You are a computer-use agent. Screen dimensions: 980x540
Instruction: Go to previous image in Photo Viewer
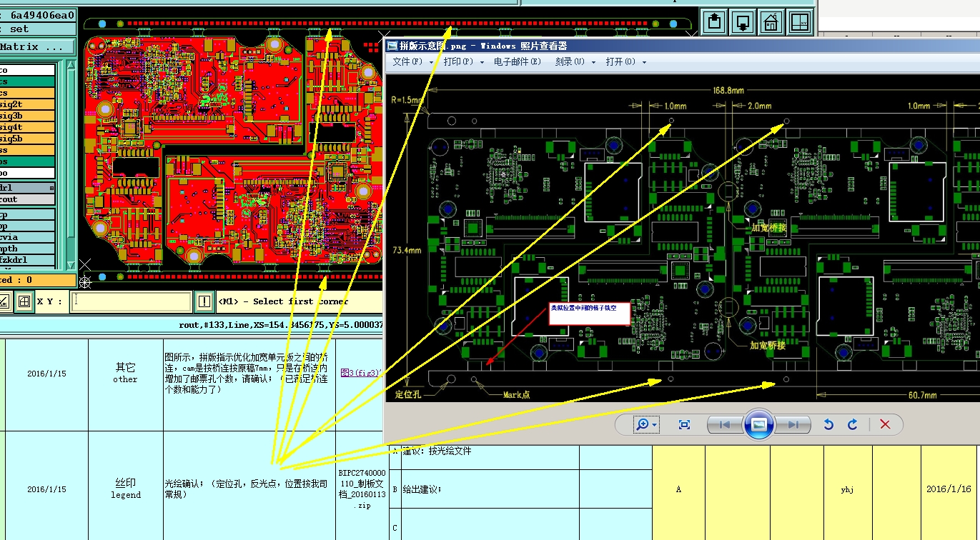click(x=724, y=424)
